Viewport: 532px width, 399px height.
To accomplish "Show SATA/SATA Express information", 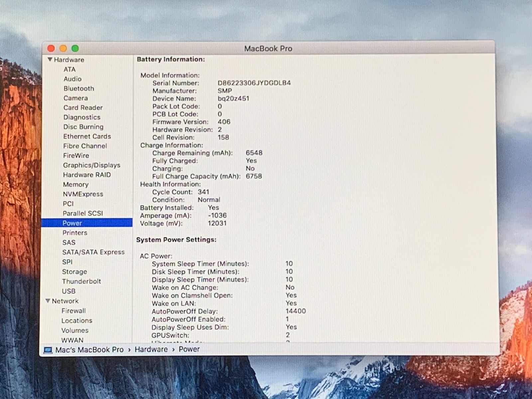I will 93,252.
